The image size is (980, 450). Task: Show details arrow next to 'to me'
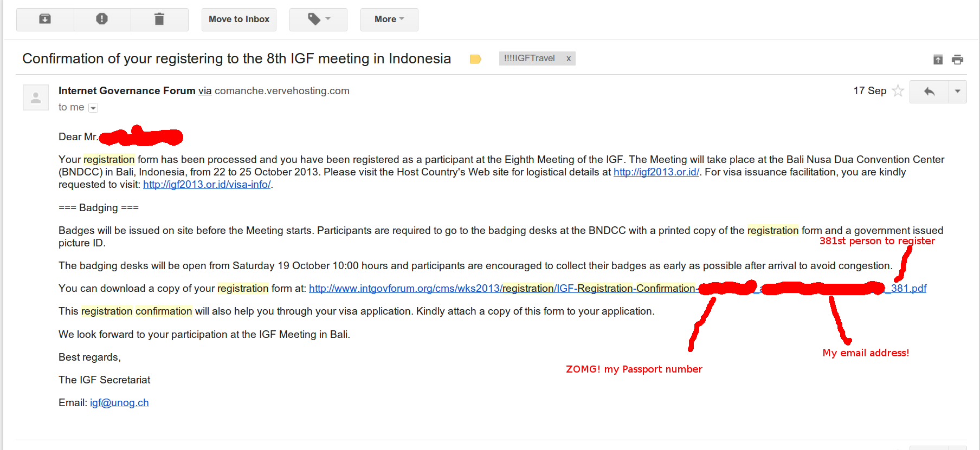point(93,108)
